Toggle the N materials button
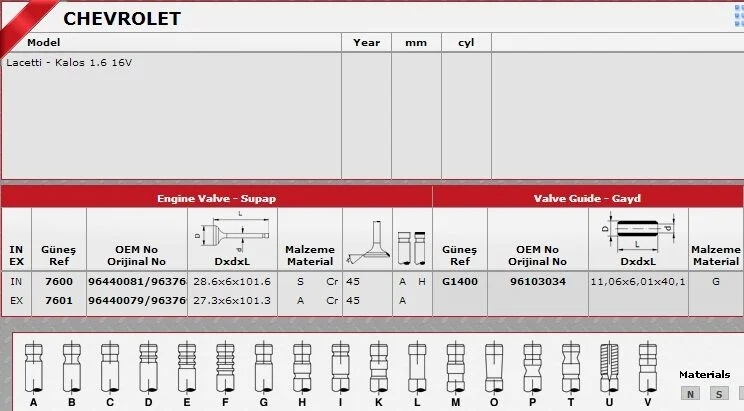This screenshot has width=744, height=411. click(690, 393)
